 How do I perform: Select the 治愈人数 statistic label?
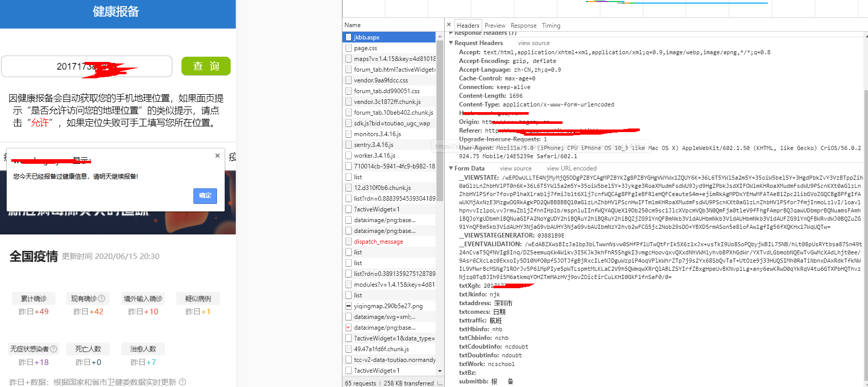[143, 349]
